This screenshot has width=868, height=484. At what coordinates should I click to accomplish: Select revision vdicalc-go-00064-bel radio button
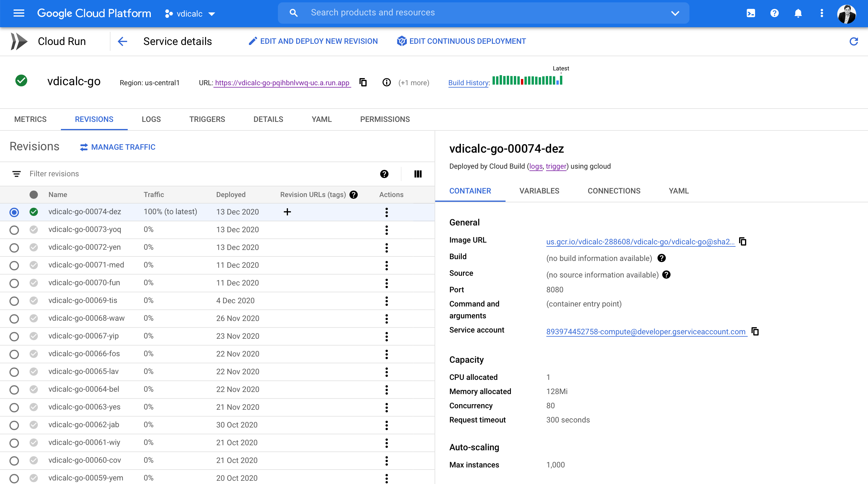pos(14,390)
